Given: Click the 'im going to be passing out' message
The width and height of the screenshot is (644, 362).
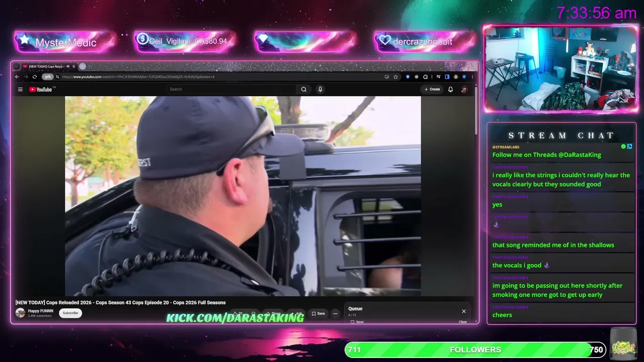Looking at the screenshot, I should point(557,290).
